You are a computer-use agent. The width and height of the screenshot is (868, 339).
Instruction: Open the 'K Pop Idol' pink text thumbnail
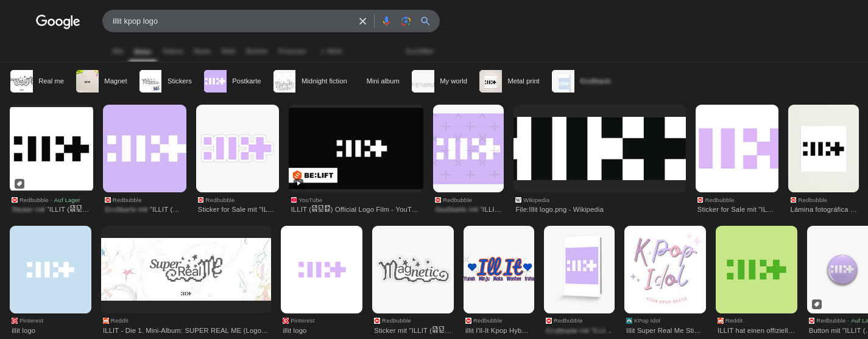click(665, 270)
